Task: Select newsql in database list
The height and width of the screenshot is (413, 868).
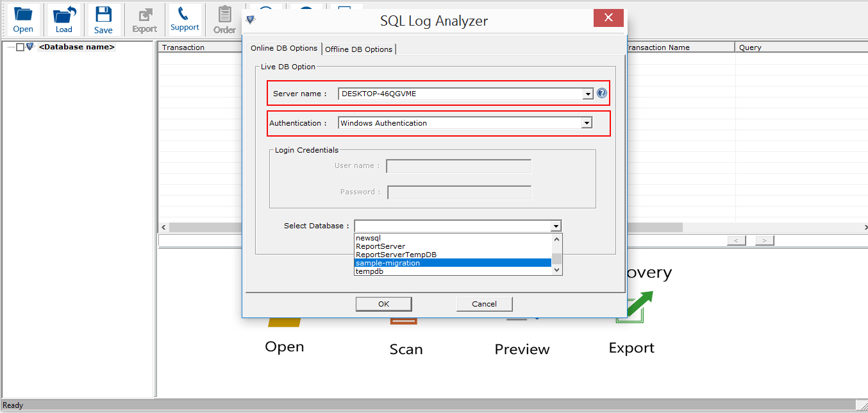Action: click(453, 238)
